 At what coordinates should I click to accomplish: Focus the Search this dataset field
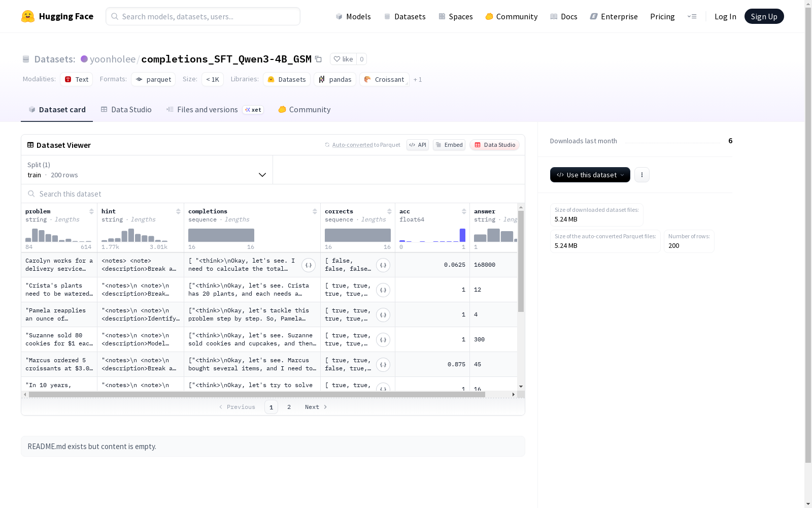(273, 194)
